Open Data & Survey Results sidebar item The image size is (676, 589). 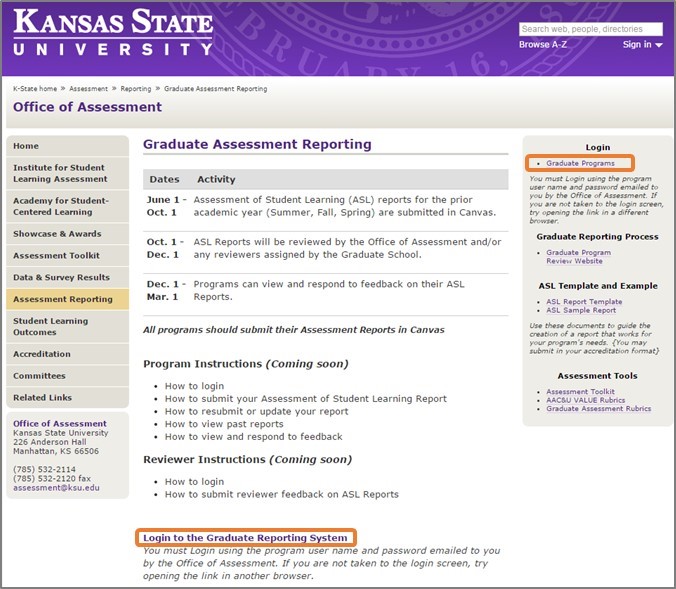pos(68,277)
